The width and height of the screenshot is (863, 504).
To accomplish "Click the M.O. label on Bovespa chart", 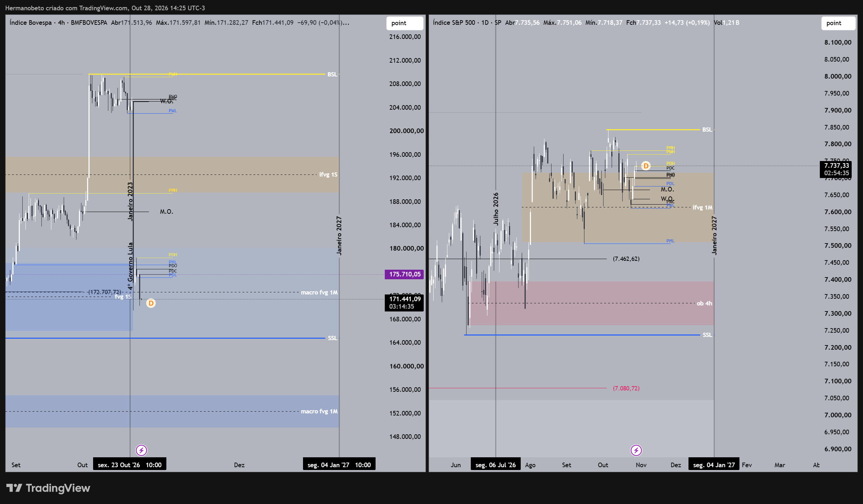I will tap(166, 212).
